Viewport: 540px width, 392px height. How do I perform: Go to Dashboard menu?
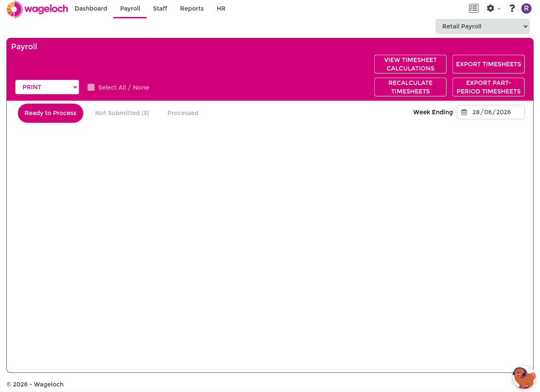[91, 8]
